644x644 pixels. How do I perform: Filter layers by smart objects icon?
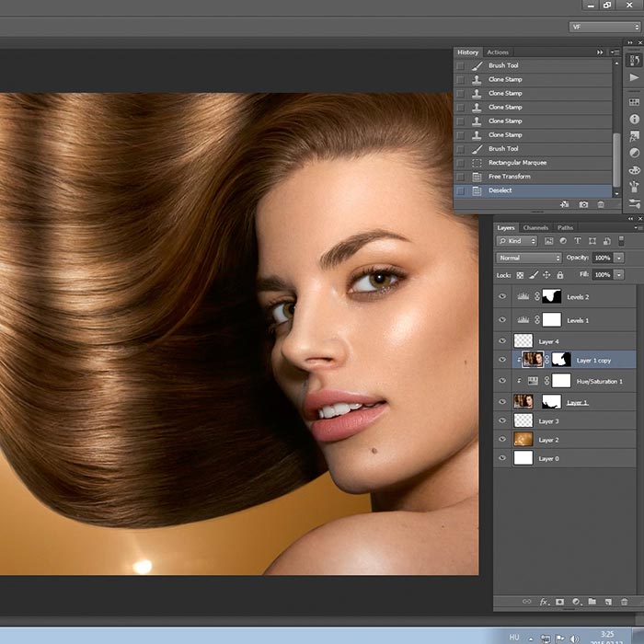(x=606, y=241)
